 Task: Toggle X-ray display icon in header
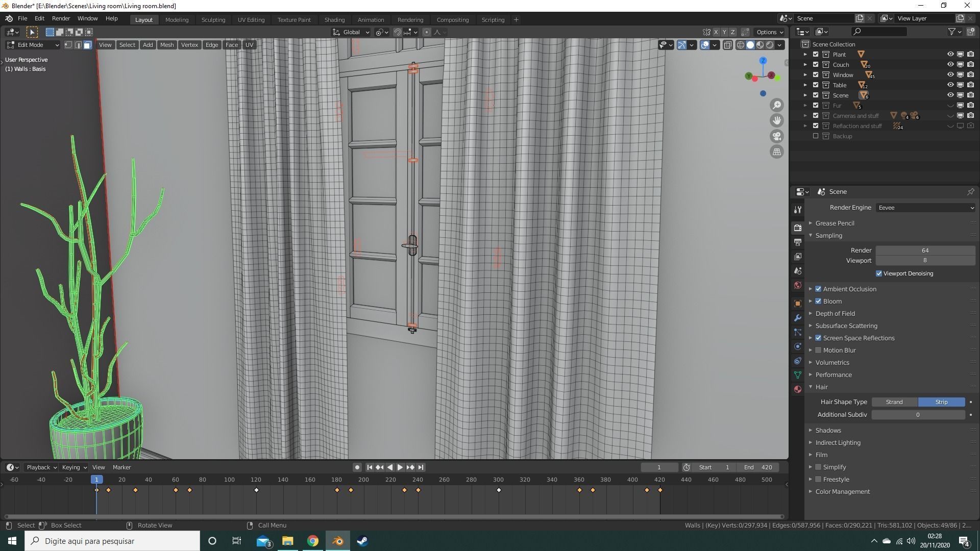tap(727, 45)
